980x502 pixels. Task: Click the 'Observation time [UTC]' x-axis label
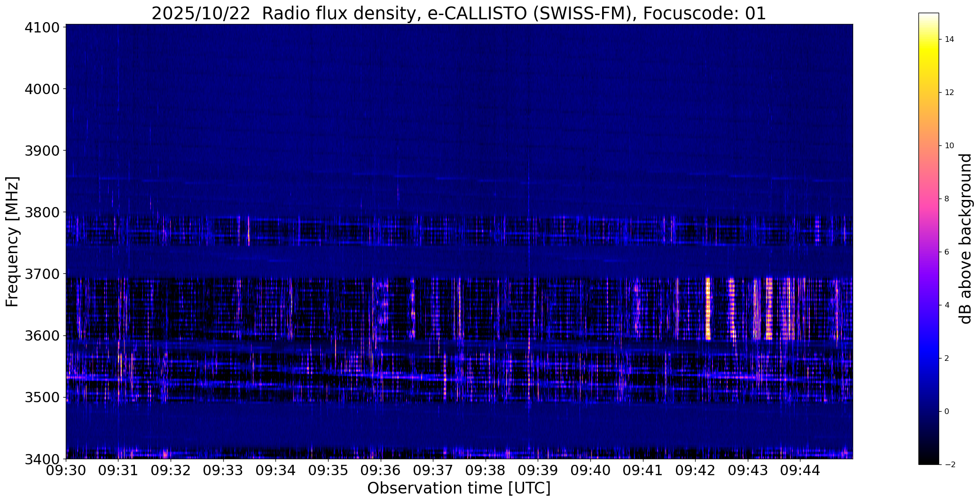coord(459,488)
